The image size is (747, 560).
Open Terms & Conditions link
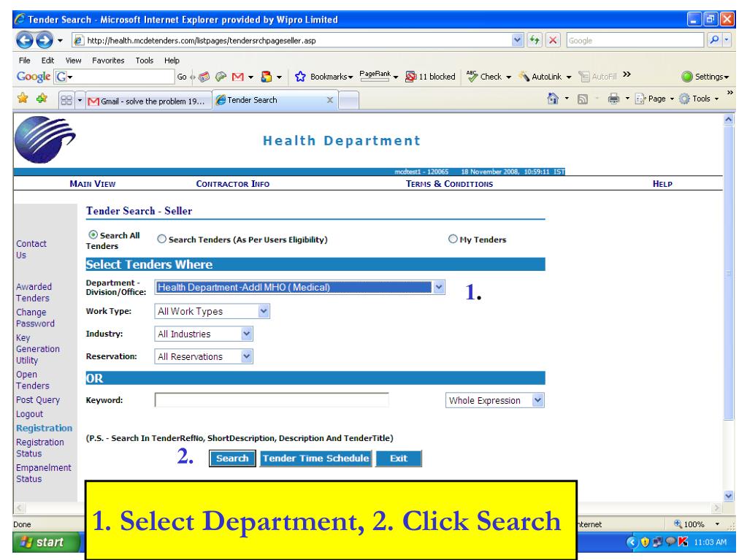point(449,184)
